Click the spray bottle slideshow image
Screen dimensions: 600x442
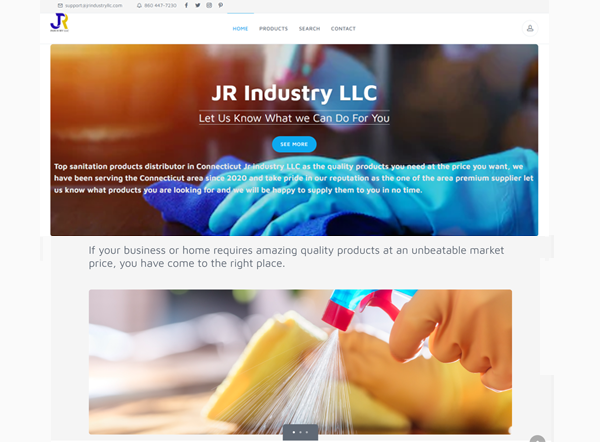[x=300, y=362]
